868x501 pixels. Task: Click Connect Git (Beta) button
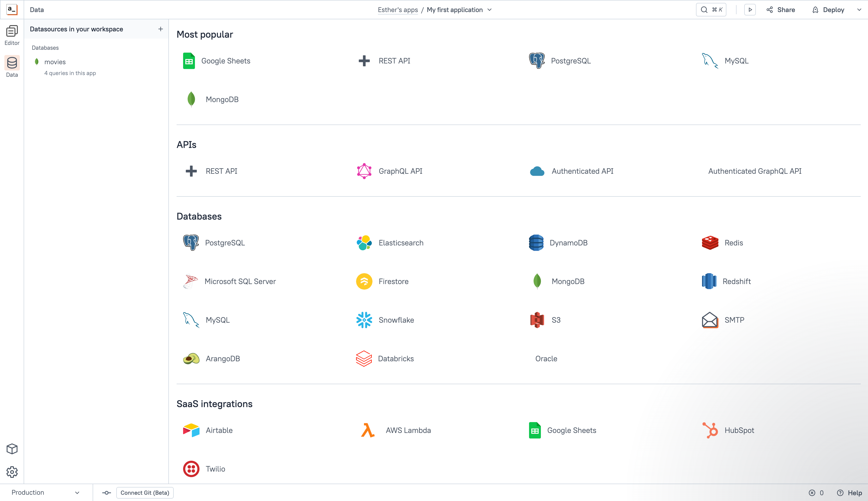coord(145,493)
